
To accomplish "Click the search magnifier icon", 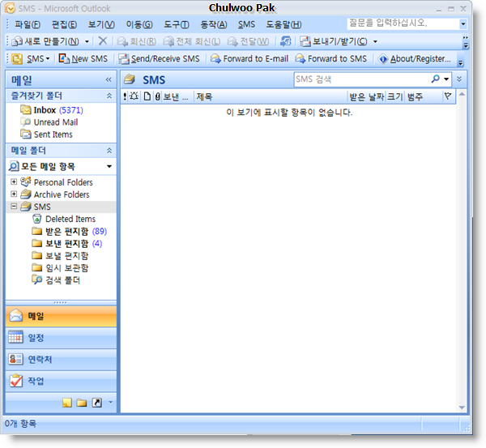I will [435, 79].
